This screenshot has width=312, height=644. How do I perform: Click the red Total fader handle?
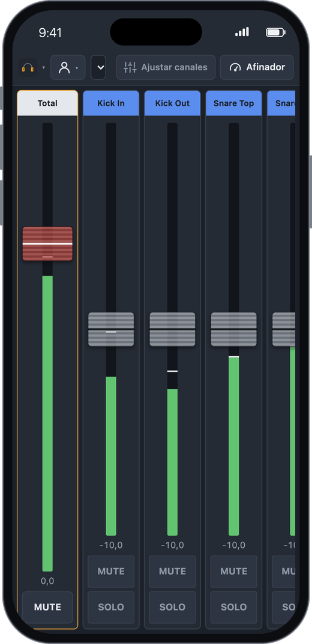point(47,243)
